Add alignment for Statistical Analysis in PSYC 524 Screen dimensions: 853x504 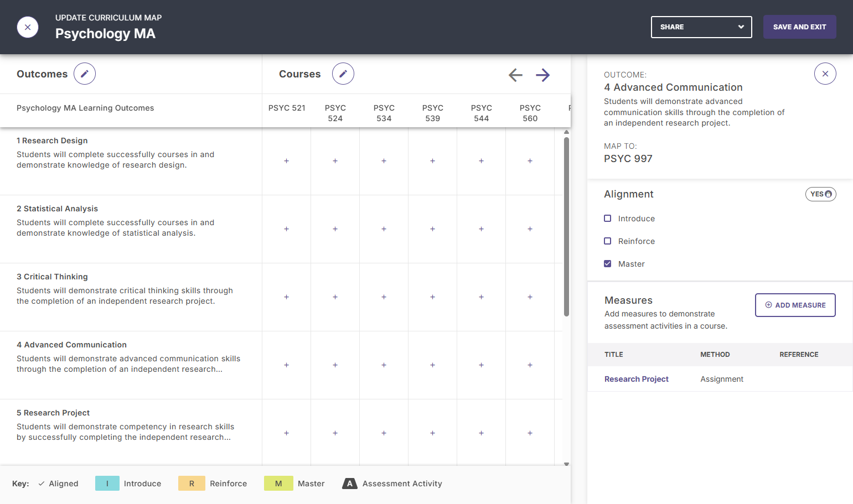click(335, 229)
